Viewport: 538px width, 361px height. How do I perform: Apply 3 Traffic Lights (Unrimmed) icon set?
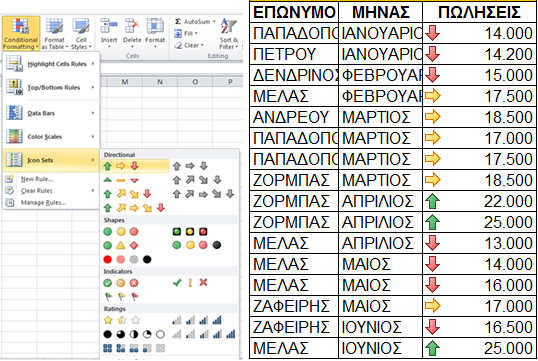pos(121,232)
